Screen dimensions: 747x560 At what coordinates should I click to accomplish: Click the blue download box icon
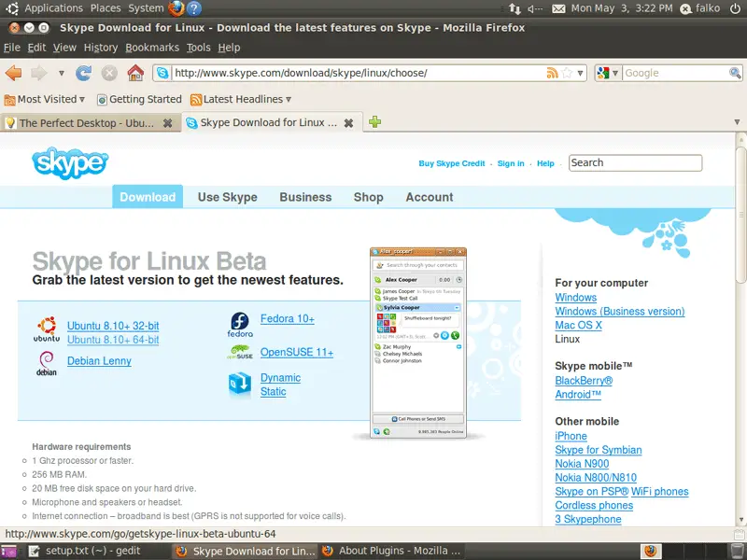pyautogui.click(x=240, y=384)
